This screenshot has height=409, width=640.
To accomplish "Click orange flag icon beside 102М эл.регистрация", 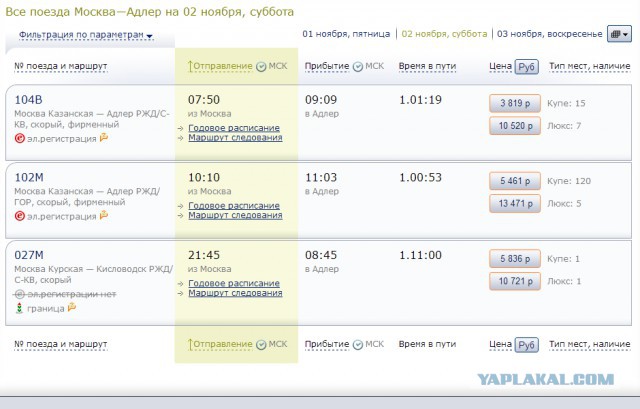I will point(104,215).
